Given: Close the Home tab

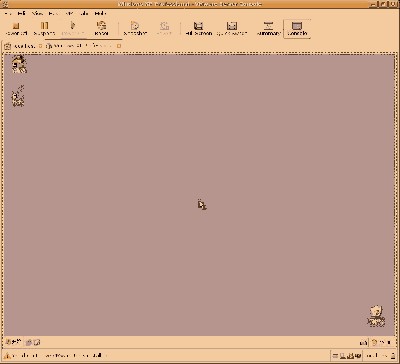Looking at the screenshot, I should (x=40, y=46).
